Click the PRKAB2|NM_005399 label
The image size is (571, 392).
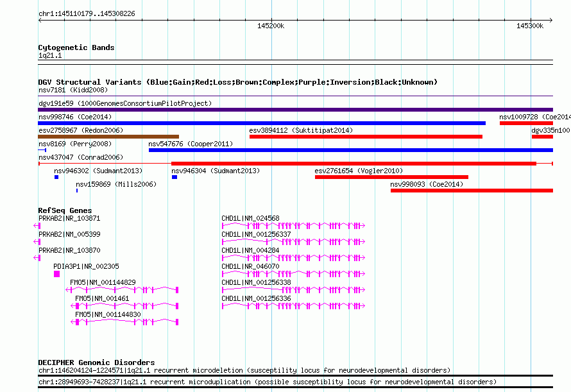click(69, 235)
